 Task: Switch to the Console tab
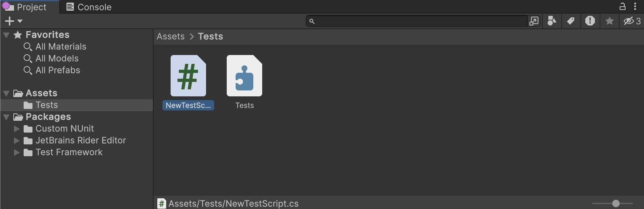point(89,7)
